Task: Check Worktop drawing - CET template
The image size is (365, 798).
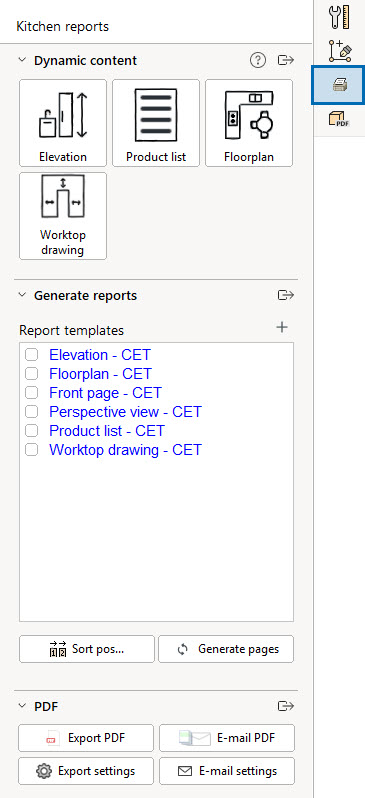Action: [32, 450]
